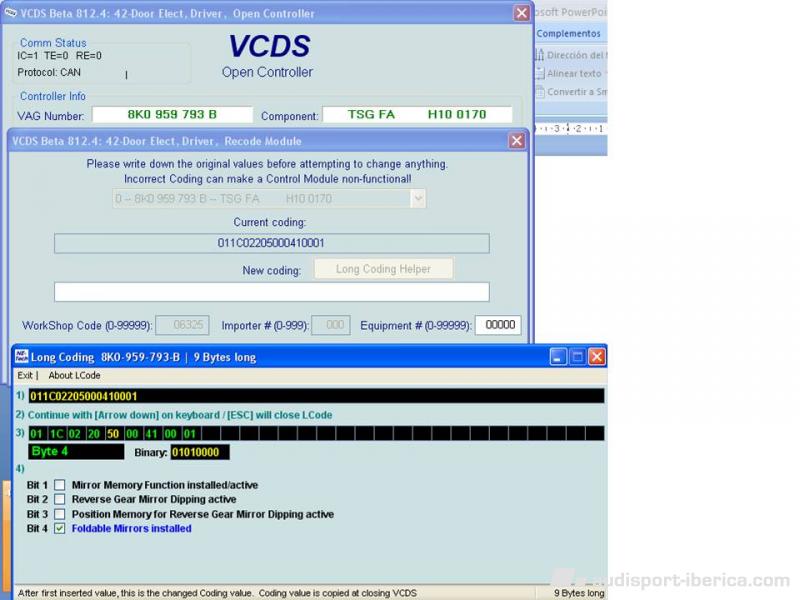This screenshot has width=800, height=600.
Task: Focus the Importer number field
Action: [x=331, y=325]
